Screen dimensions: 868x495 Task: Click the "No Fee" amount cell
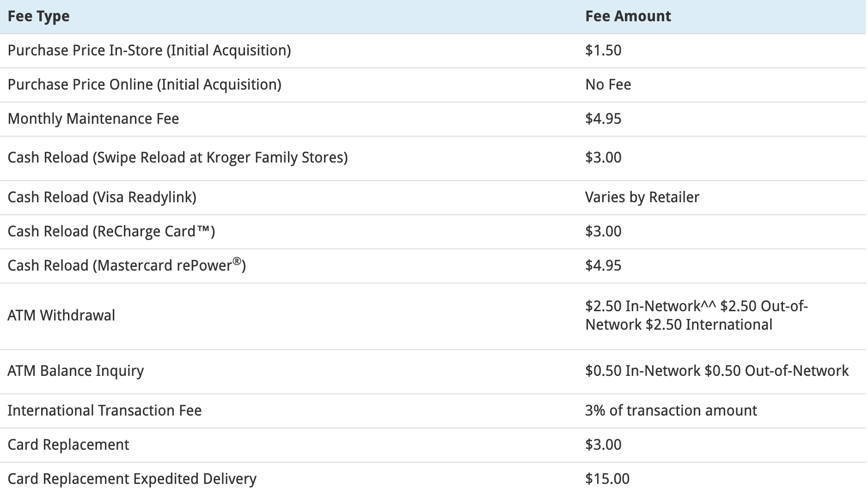click(608, 85)
